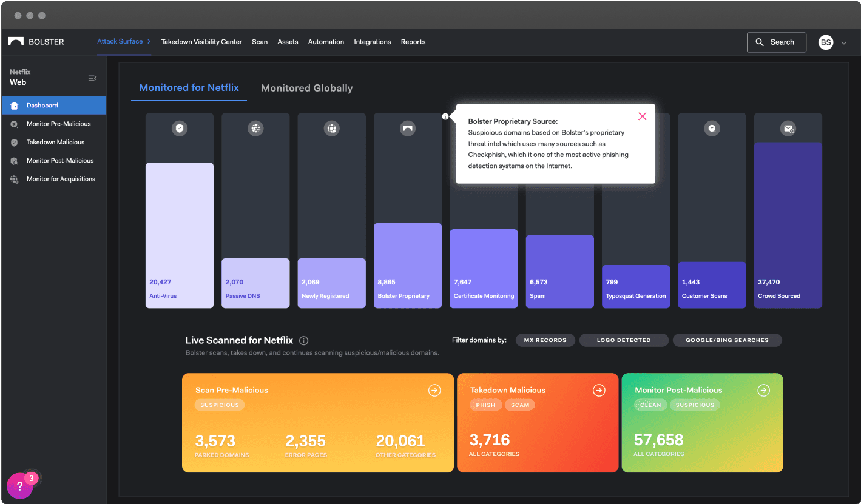Open Takedown Visibility Center
The image size is (861, 504).
click(x=201, y=42)
